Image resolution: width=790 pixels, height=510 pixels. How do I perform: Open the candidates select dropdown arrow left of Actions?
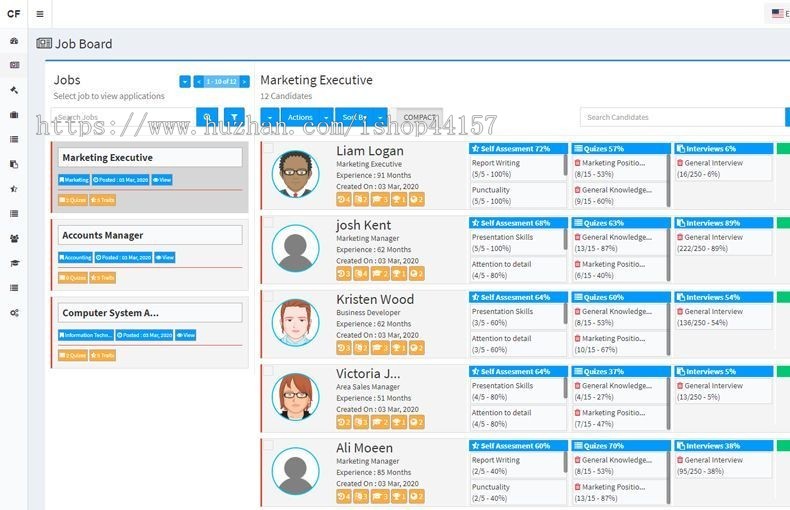(270, 117)
